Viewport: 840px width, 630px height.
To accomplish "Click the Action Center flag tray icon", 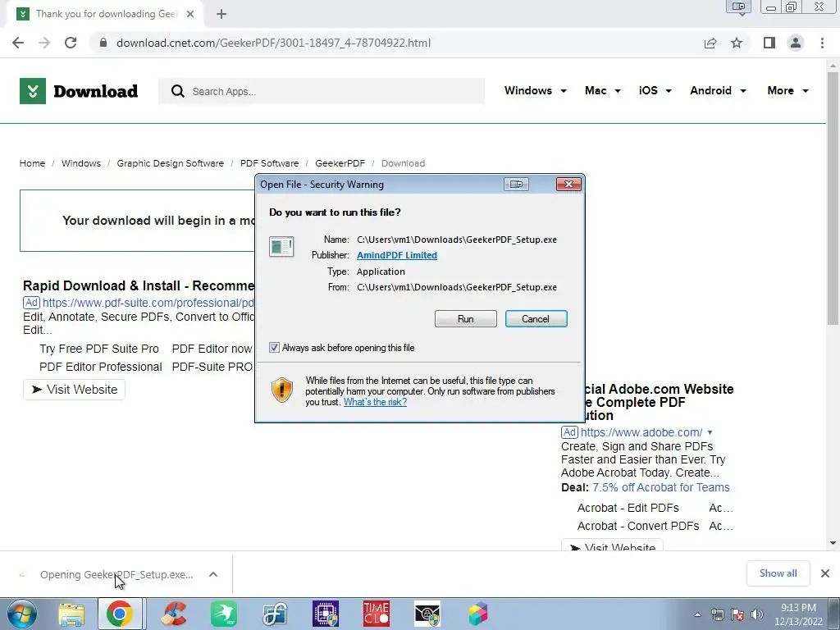I will 737,614.
